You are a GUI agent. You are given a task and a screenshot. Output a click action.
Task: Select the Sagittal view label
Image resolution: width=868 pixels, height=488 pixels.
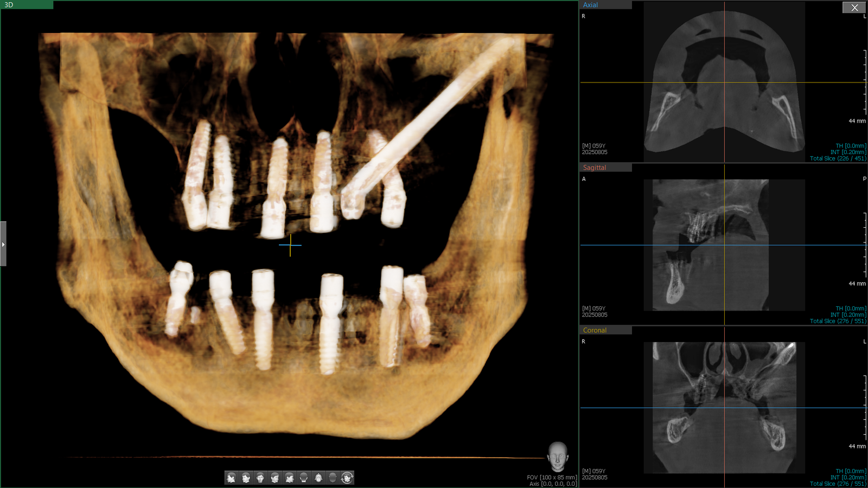pyautogui.click(x=595, y=168)
